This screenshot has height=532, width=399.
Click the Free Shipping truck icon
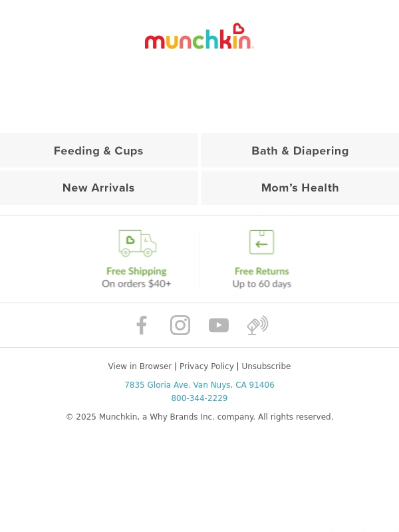pos(137,243)
